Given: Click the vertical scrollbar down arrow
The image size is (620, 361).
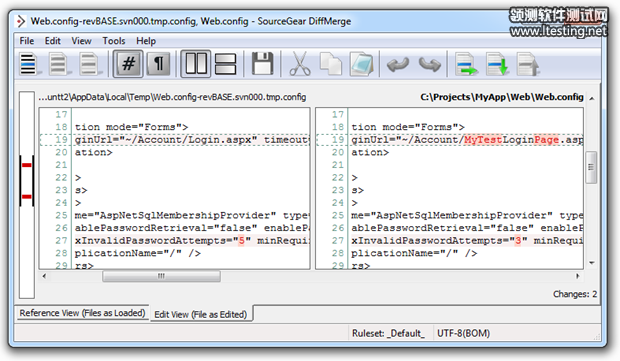Looking at the screenshot, I should [x=592, y=263].
